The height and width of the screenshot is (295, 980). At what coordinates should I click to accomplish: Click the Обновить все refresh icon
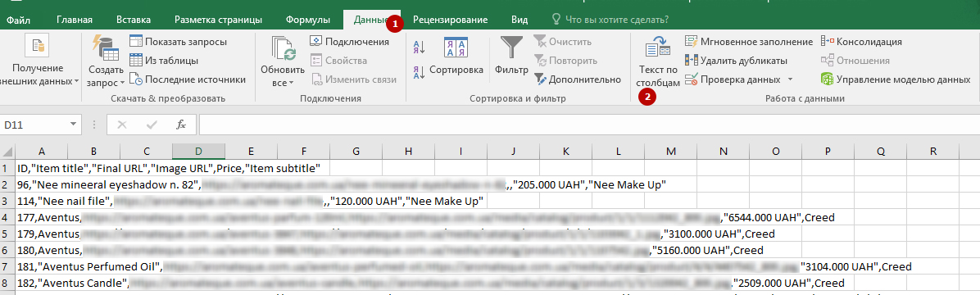(284, 48)
